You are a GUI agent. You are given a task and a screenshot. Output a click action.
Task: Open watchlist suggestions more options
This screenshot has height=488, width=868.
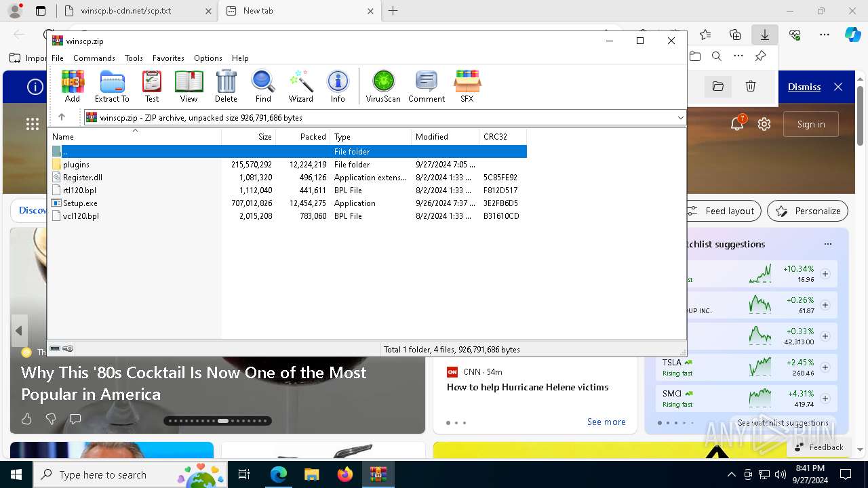(827, 244)
